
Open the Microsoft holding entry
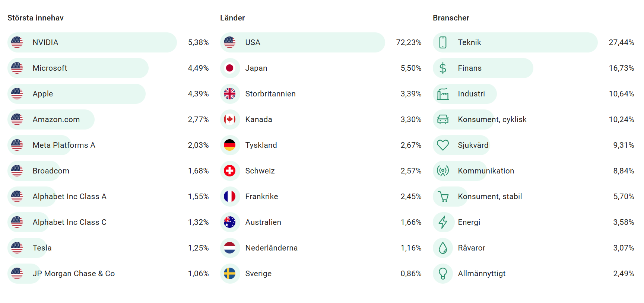pos(50,68)
